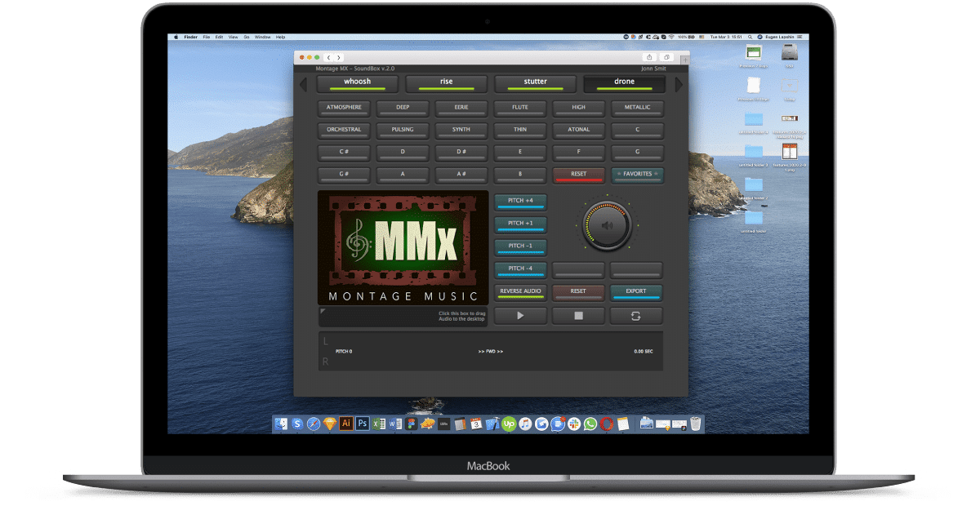Open Finder from the Dock
The image size is (980, 506).
[x=282, y=424]
